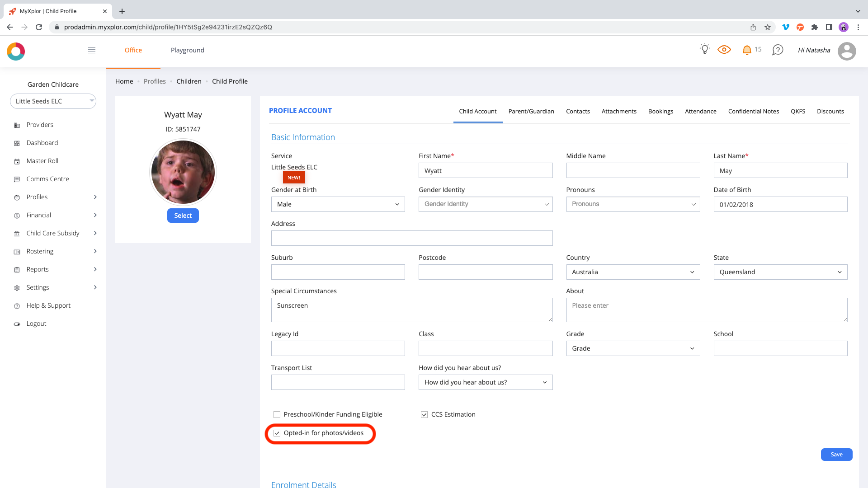Open the help question-mark bubble icon
868x488 pixels.
778,50
